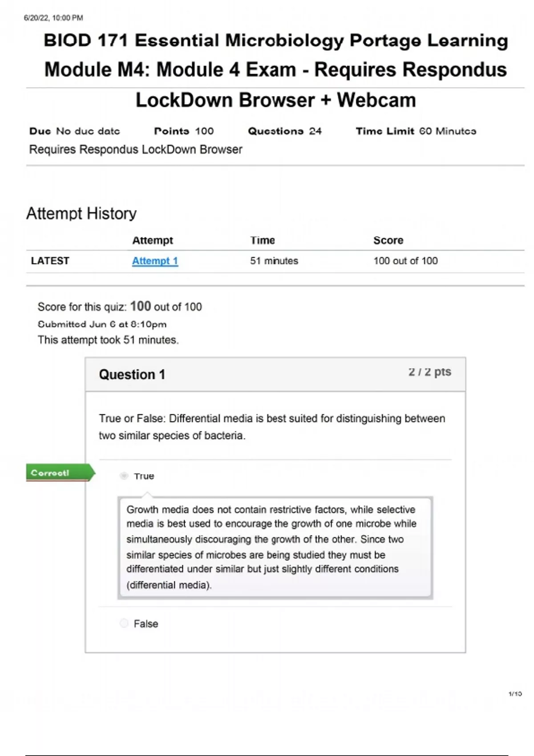Select the True radio button
This screenshot has height=756, width=534.
click(124, 476)
